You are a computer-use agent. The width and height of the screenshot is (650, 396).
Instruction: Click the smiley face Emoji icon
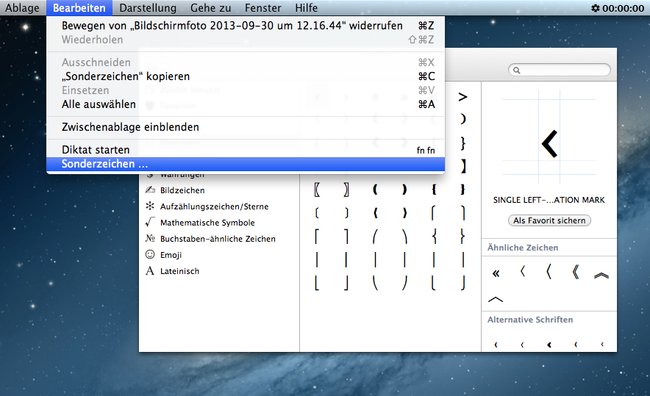pos(150,254)
